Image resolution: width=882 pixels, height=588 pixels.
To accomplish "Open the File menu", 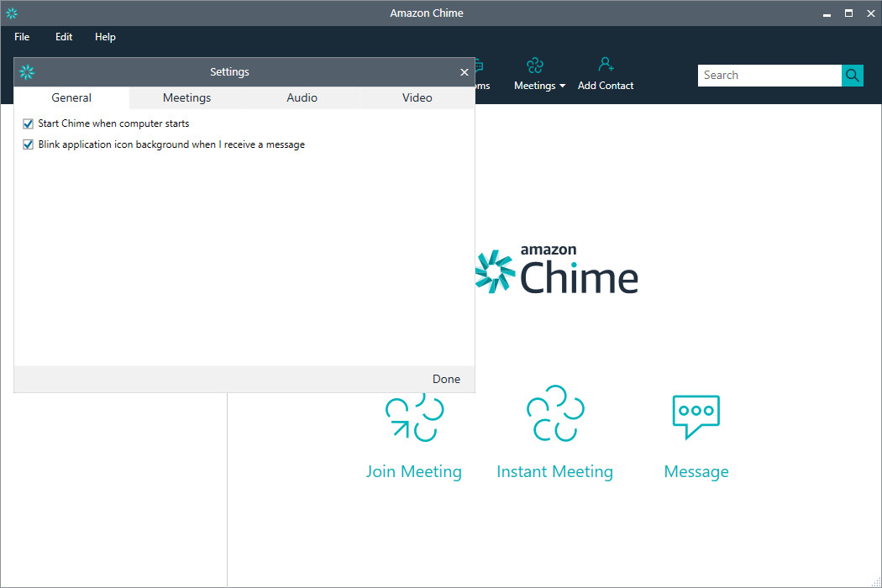I will coord(22,37).
